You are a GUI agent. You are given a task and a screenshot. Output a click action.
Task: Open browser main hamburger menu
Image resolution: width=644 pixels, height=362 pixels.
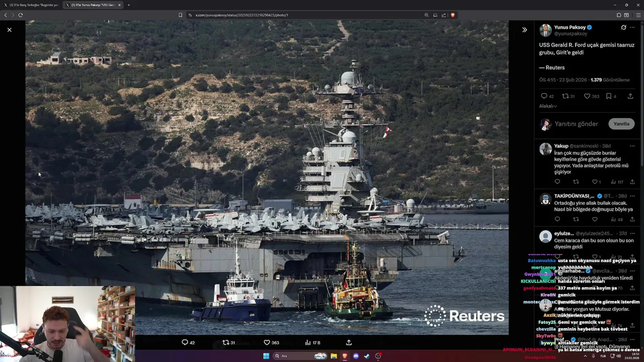click(638, 15)
